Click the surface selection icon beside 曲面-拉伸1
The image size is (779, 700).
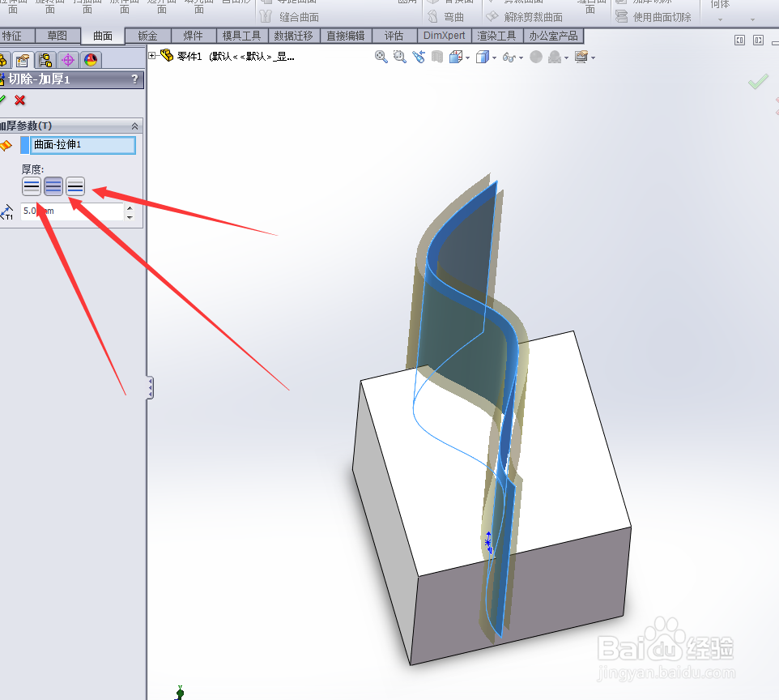pos(6,146)
